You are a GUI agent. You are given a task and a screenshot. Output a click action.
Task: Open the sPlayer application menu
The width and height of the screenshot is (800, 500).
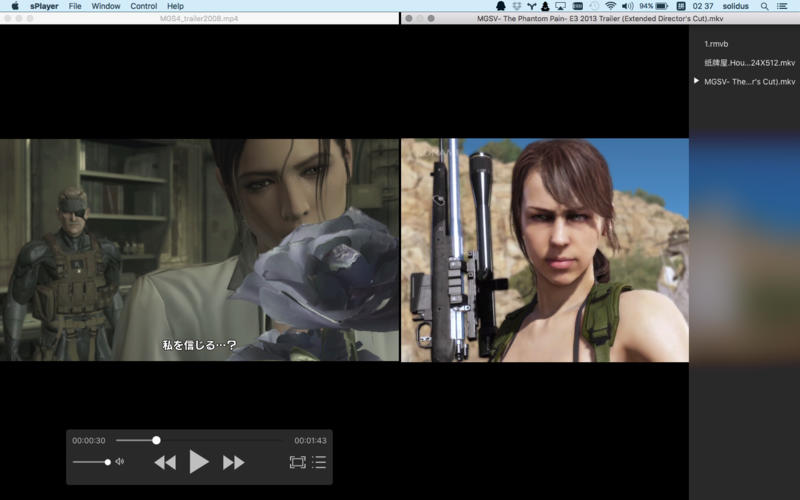coord(44,6)
